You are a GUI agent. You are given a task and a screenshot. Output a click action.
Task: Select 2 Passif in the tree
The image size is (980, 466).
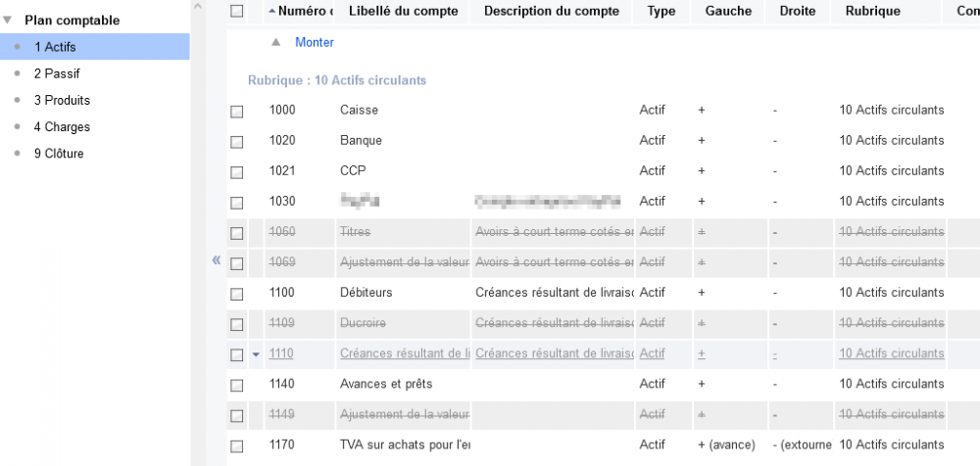pyautogui.click(x=56, y=73)
